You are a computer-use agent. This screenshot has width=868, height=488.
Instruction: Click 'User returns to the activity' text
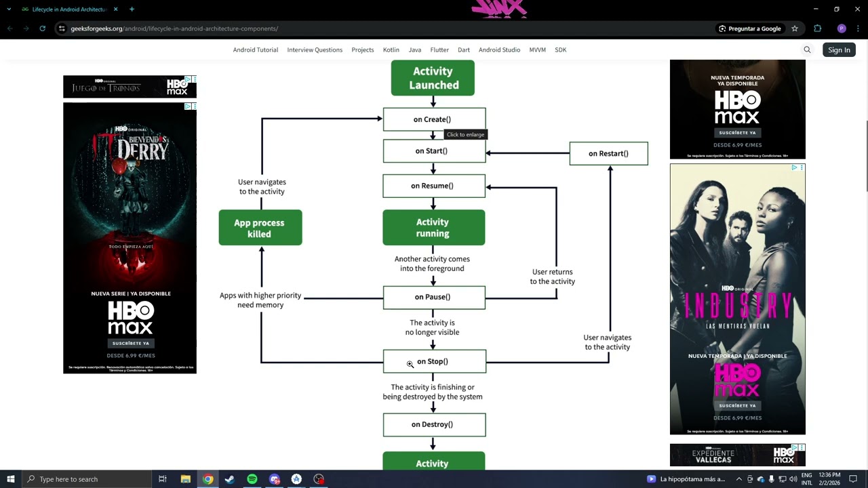pyautogui.click(x=553, y=277)
